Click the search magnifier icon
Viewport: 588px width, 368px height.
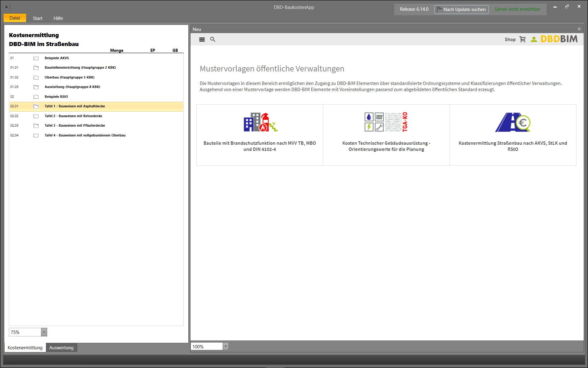pyautogui.click(x=213, y=39)
